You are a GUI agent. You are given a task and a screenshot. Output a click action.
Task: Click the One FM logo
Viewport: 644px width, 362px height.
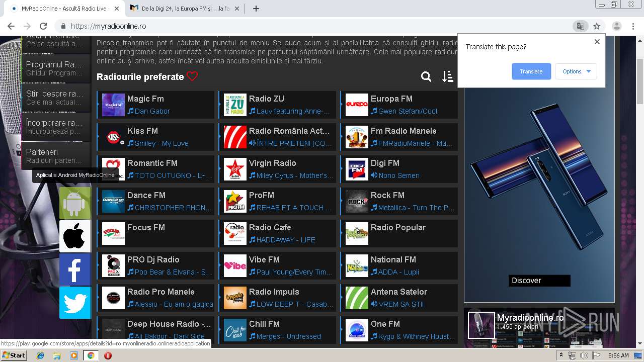tap(357, 330)
